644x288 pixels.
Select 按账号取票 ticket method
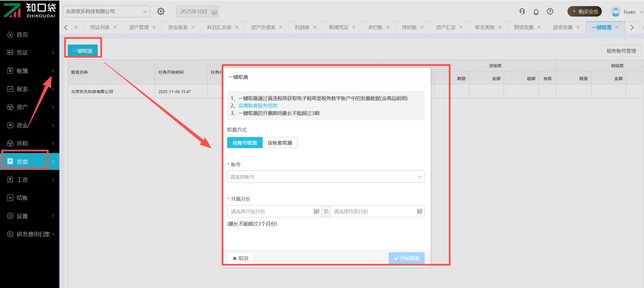point(245,143)
